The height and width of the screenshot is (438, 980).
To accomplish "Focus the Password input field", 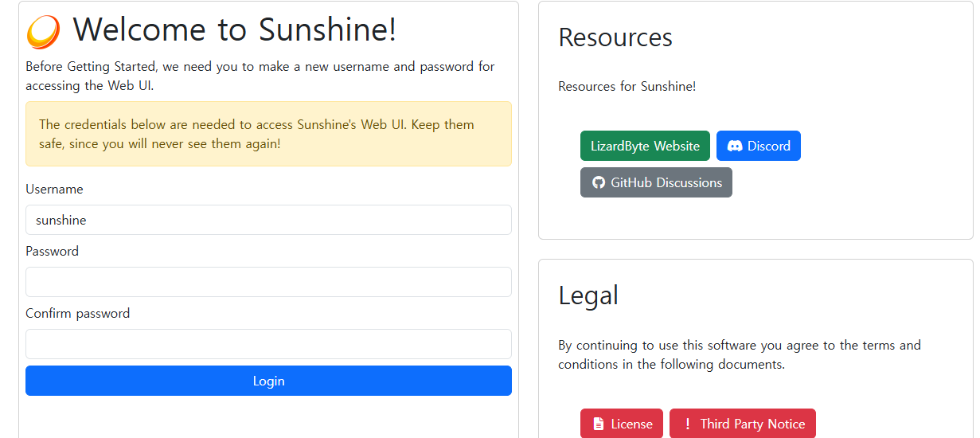I will tap(268, 282).
